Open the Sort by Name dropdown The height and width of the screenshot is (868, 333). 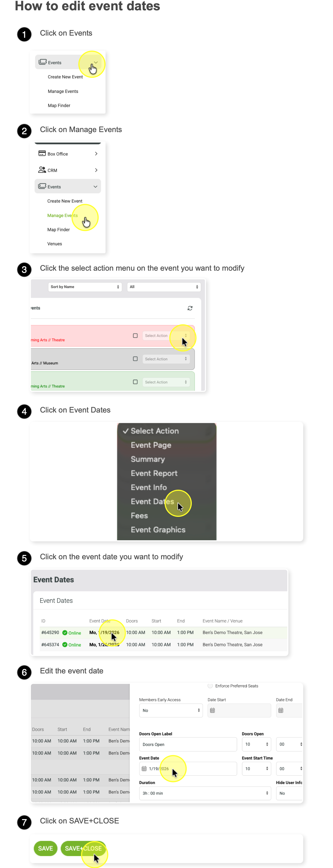coord(85,287)
